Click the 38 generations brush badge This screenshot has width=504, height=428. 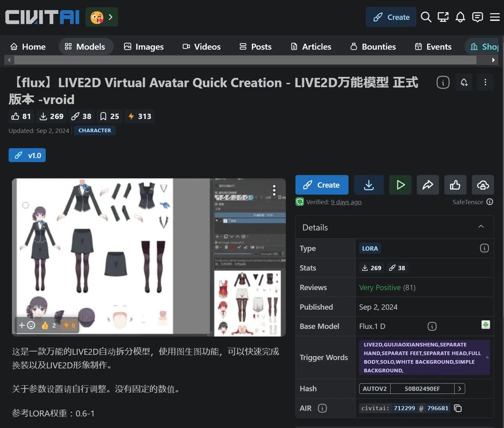(x=81, y=116)
